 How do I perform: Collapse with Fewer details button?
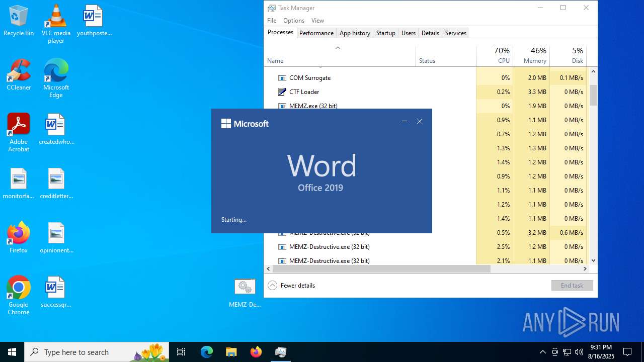tap(292, 286)
